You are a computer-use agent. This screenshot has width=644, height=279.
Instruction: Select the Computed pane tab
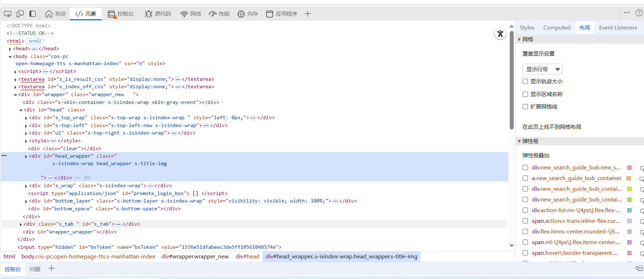pyautogui.click(x=557, y=28)
